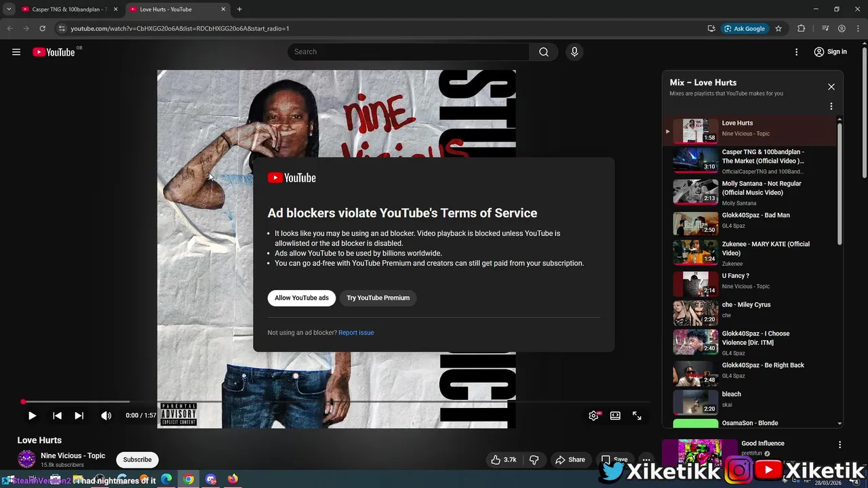This screenshot has width=868, height=488.
Task: Click Ask Google button in address bar
Action: coord(745,28)
